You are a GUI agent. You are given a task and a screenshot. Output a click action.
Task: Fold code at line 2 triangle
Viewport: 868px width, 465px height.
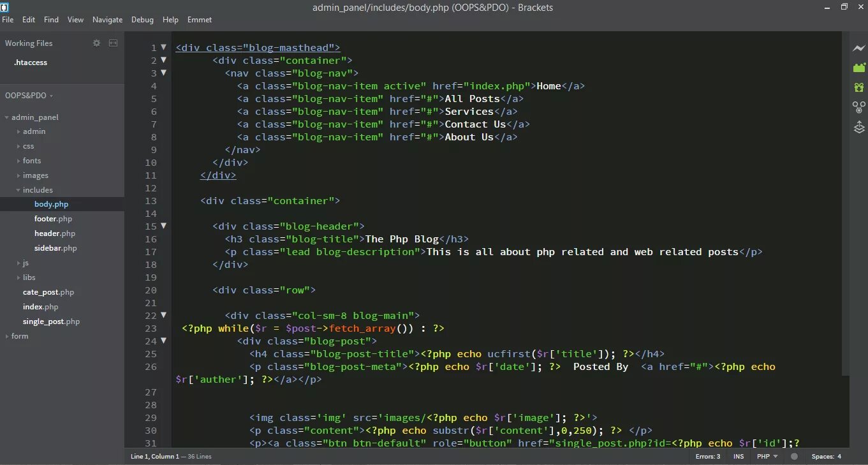pyautogui.click(x=163, y=60)
